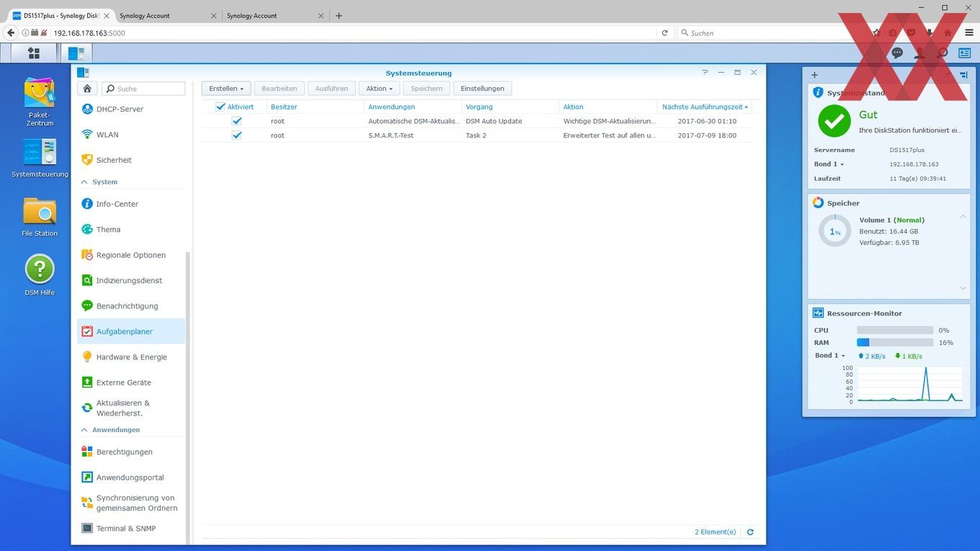Select the Systemsteuerung taskbar icon

point(76,53)
